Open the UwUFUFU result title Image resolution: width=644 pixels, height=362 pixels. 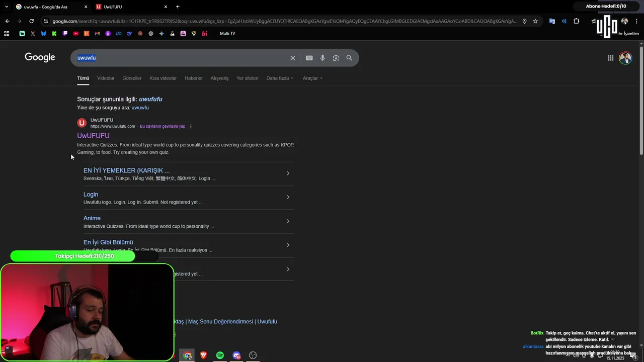click(93, 136)
